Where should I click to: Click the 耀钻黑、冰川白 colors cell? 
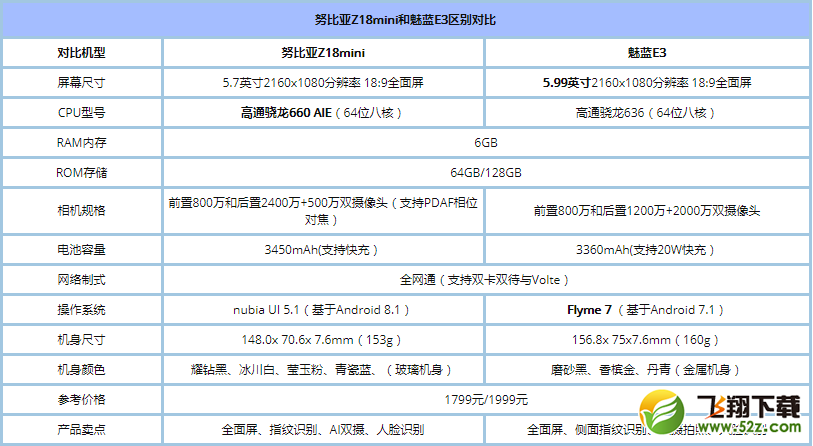(324, 370)
